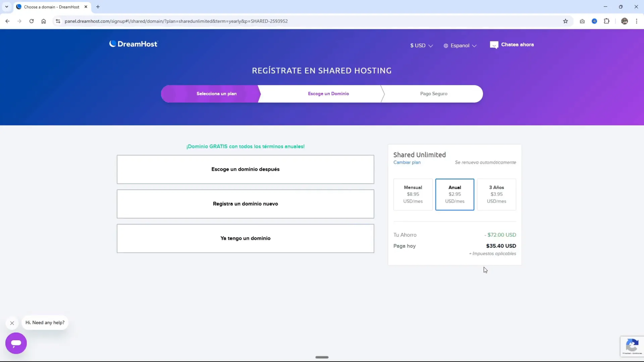Viewport: 644px width, 362px height.
Task: Go to 'Pago Seguro' step
Action: point(434,94)
